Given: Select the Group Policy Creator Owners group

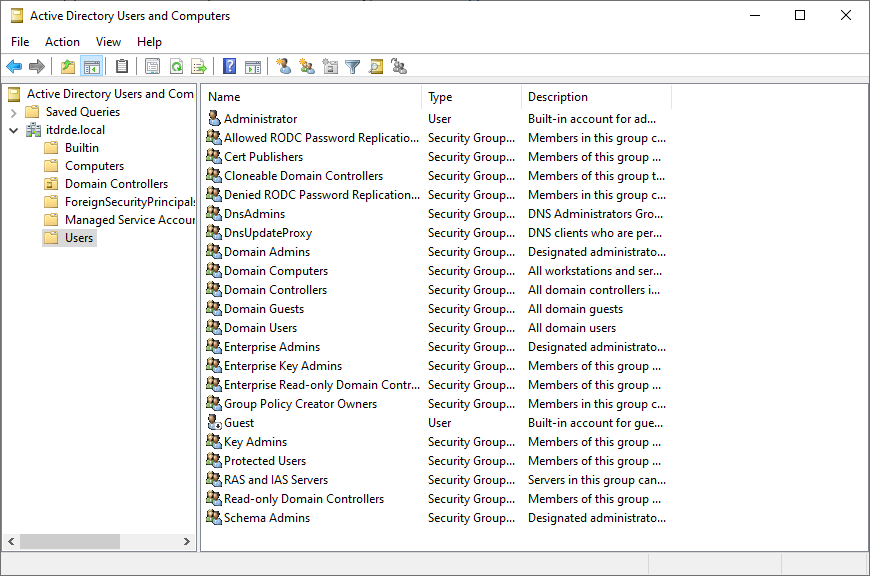Looking at the screenshot, I should pos(300,403).
